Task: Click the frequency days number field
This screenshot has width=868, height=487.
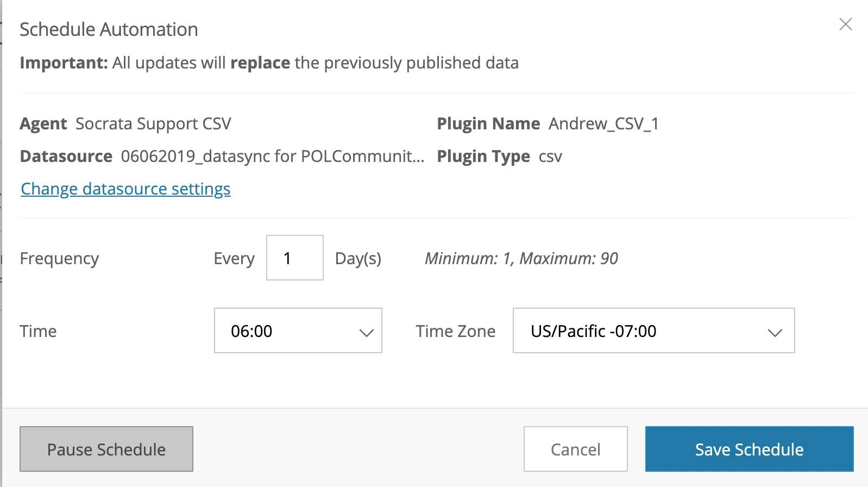Action: tap(295, 258)
